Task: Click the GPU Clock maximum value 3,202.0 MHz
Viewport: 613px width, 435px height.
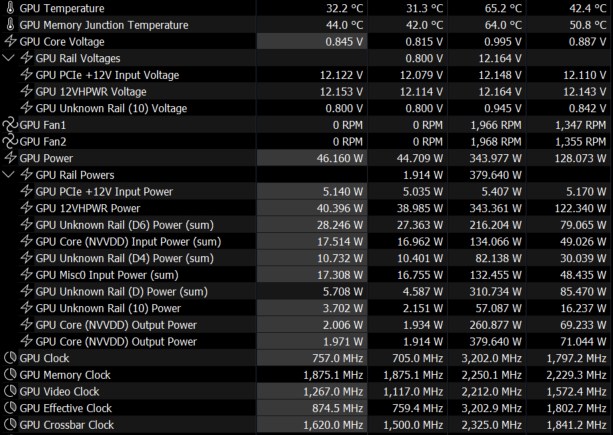Action: [x=492, y=358]
